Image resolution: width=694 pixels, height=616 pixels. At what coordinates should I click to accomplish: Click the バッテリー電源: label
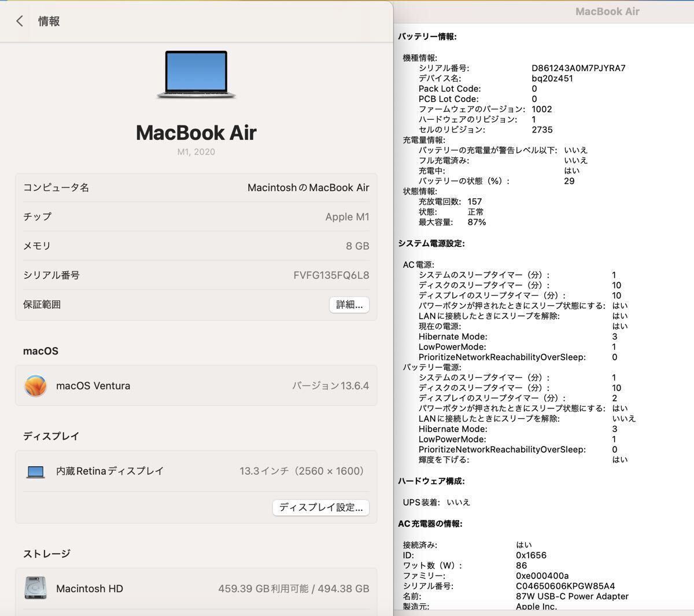pyautogui.click(x=432, y=367)
